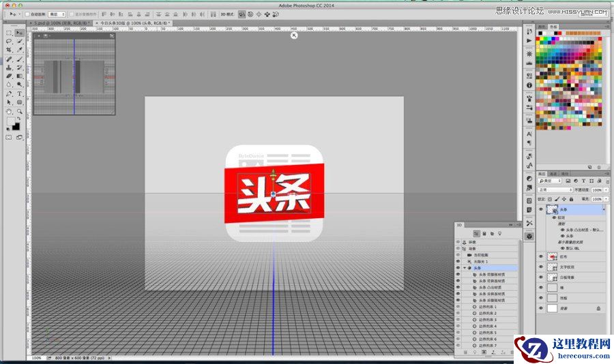Select the Clone Stamp tool
Image resolution: width=614 pixels, height=364 pixels.
(x=9, y=67)
